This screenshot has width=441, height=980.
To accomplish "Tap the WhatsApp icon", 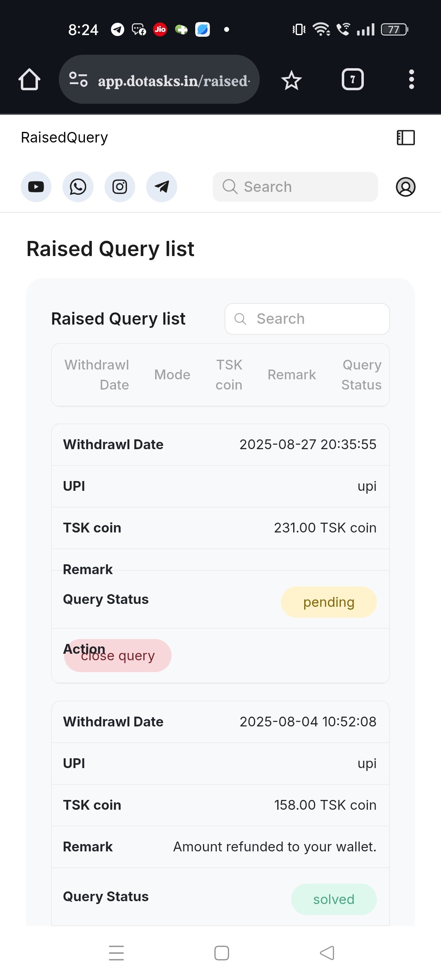I will pyautogui.click(x=78, y=187).
